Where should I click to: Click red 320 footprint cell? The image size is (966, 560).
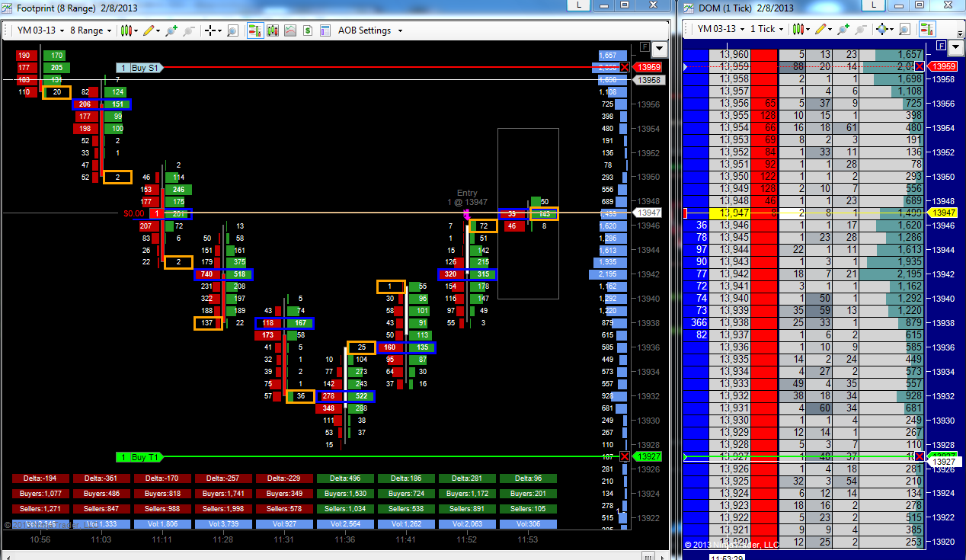coord(451,274)
